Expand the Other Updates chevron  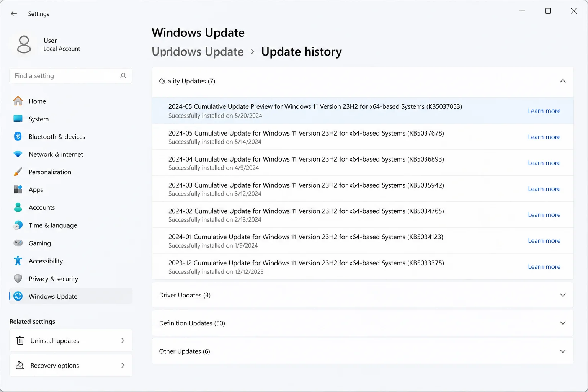(563, 351)
